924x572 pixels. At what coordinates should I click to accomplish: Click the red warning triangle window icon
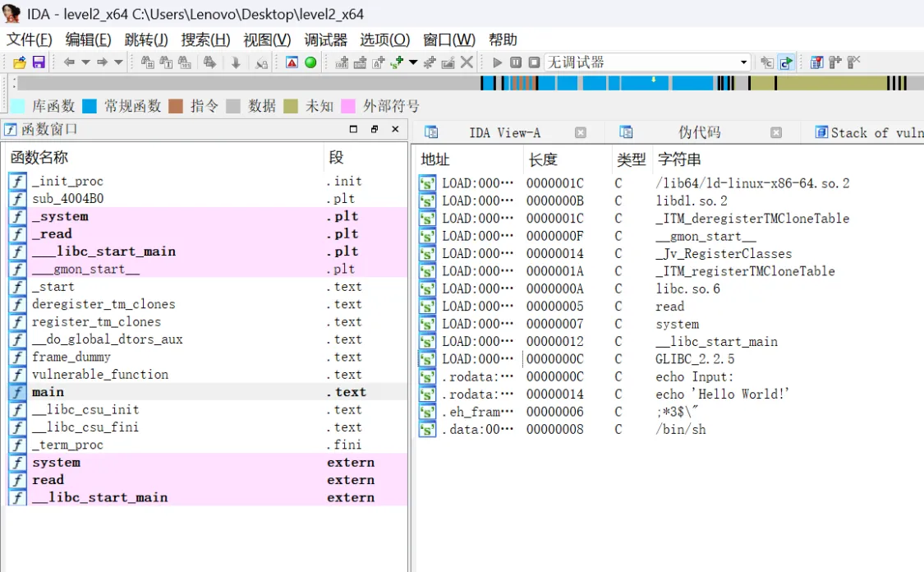pos(292,62)
